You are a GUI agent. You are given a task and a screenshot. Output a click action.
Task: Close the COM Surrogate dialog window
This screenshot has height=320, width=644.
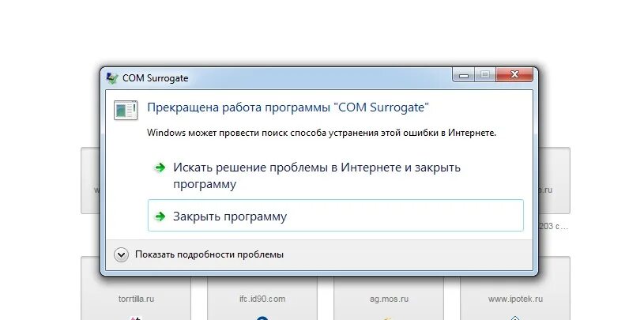(x=514, y=75)
